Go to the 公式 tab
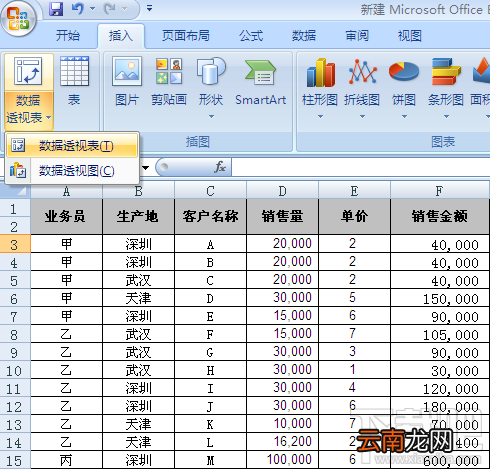Viewport: 490px width, 469px height. point(251,36)
